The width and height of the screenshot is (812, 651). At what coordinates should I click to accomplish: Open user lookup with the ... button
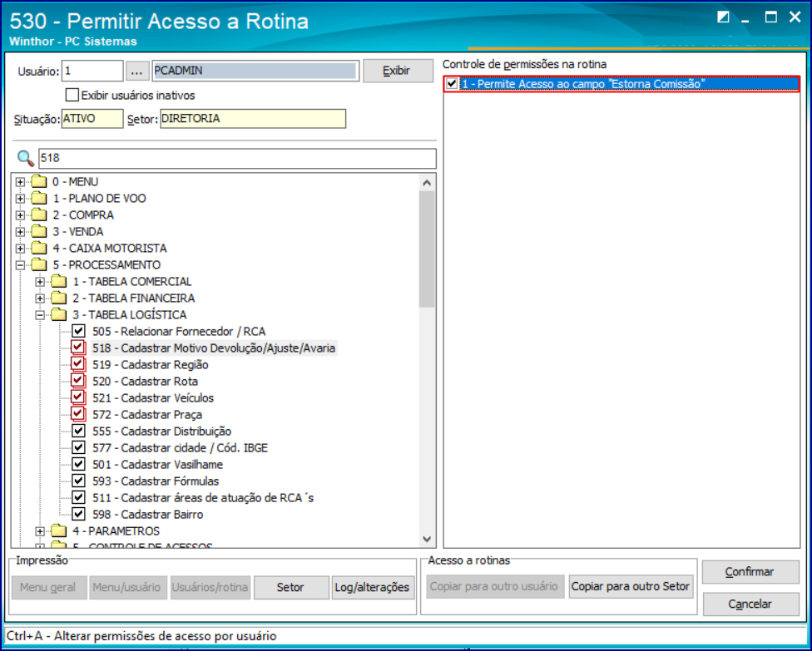coord(137,71)
